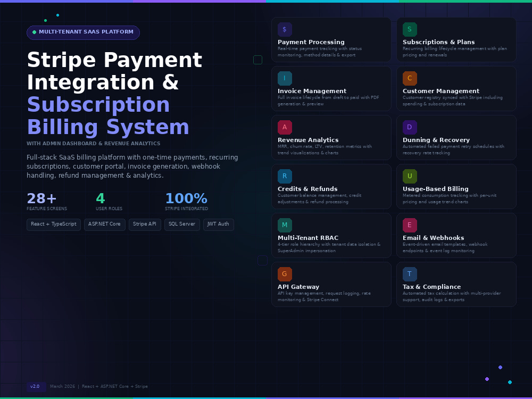Open the Payment Processing card title
532x399 pixels.
311,42
